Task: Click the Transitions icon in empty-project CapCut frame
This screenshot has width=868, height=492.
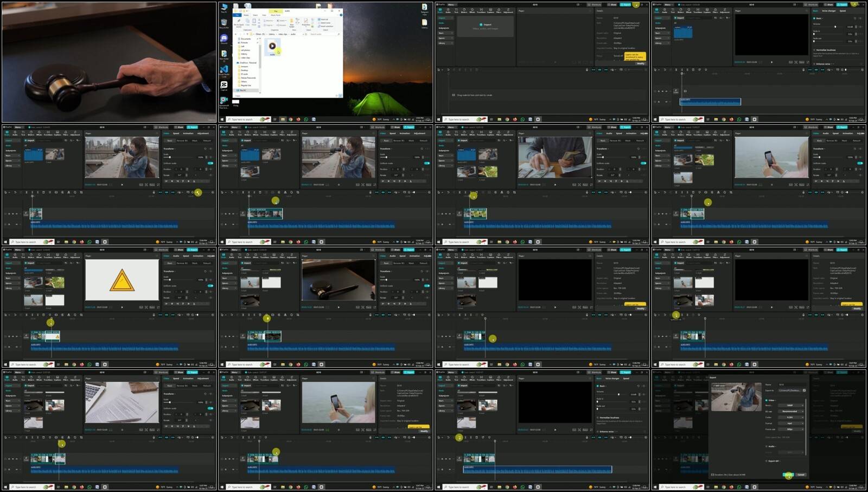Action: tap(481, 10)
